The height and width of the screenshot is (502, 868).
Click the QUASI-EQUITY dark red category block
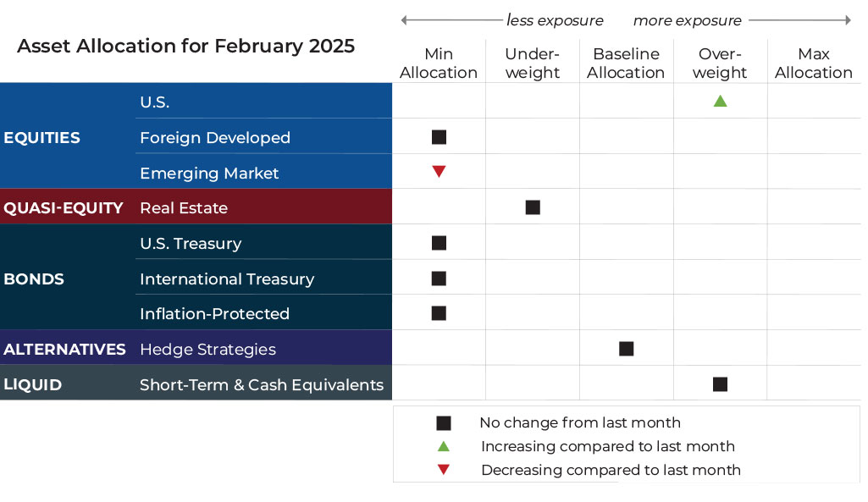(x=64, y=207)
